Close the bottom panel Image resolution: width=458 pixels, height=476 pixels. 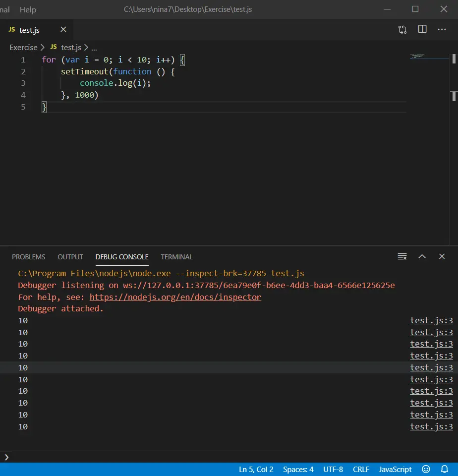442,257
